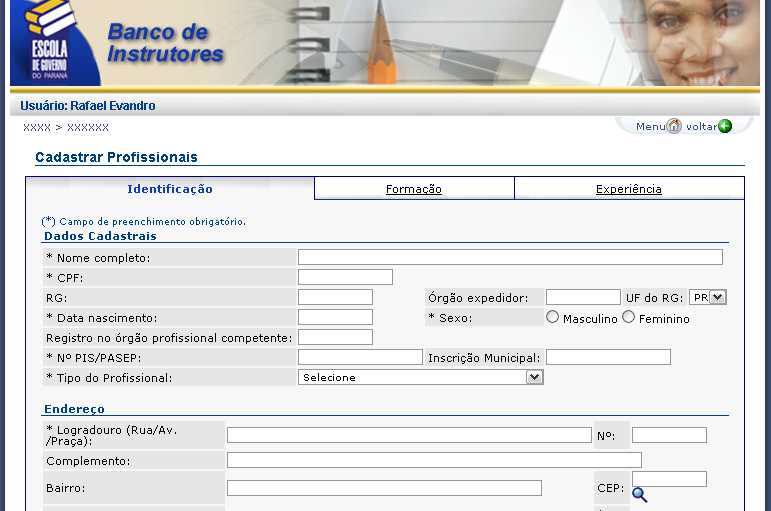
Task: Click the Escola de Governo logo
Action: pyautogui.click(x=55, y=42)
